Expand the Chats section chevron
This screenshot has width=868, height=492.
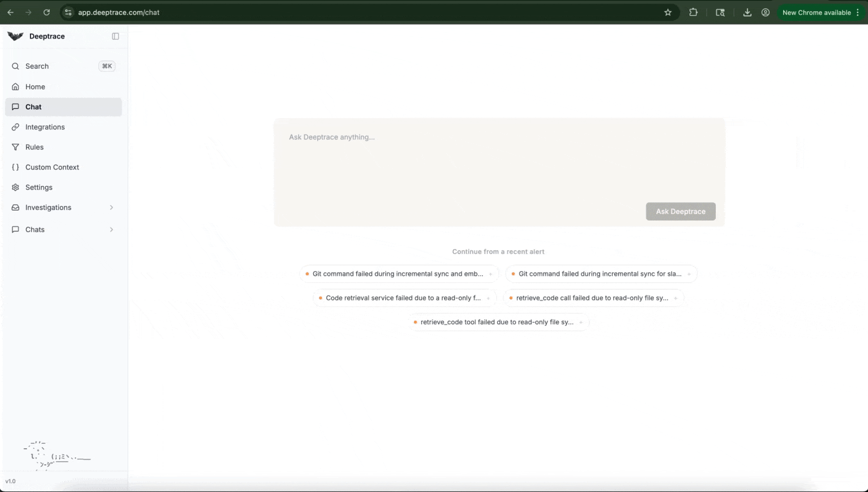(x=112, y=230)
